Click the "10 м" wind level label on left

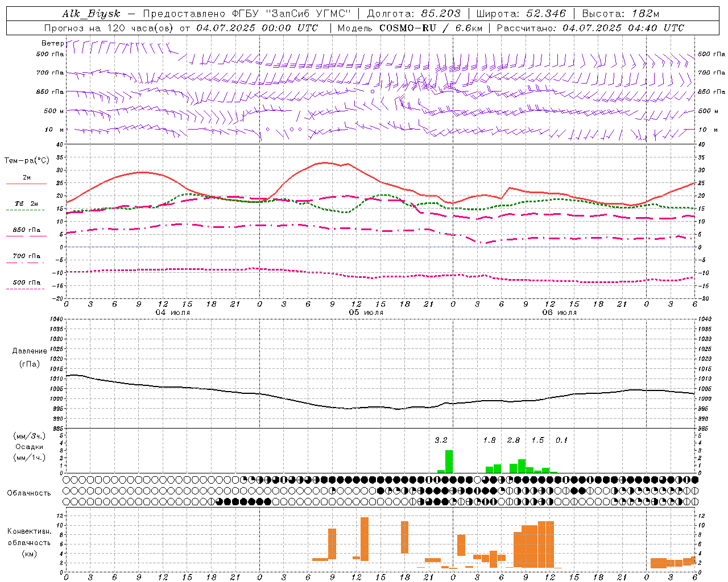coord(55,130)
